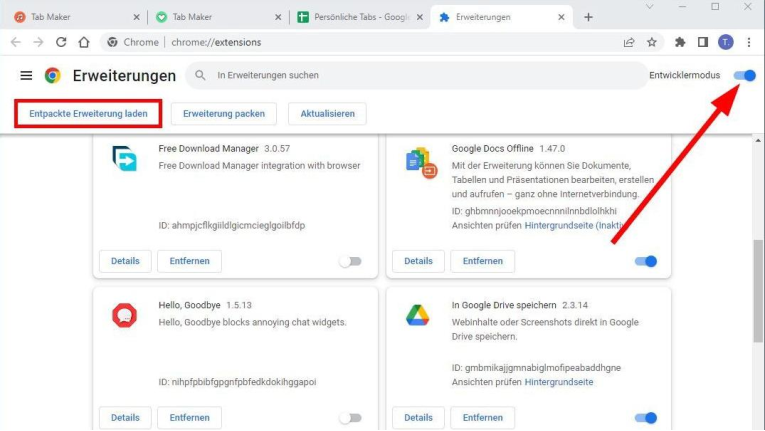Click the browser forward arrow
The height and width of the screenshot is (431, 765).
(38, 42)
